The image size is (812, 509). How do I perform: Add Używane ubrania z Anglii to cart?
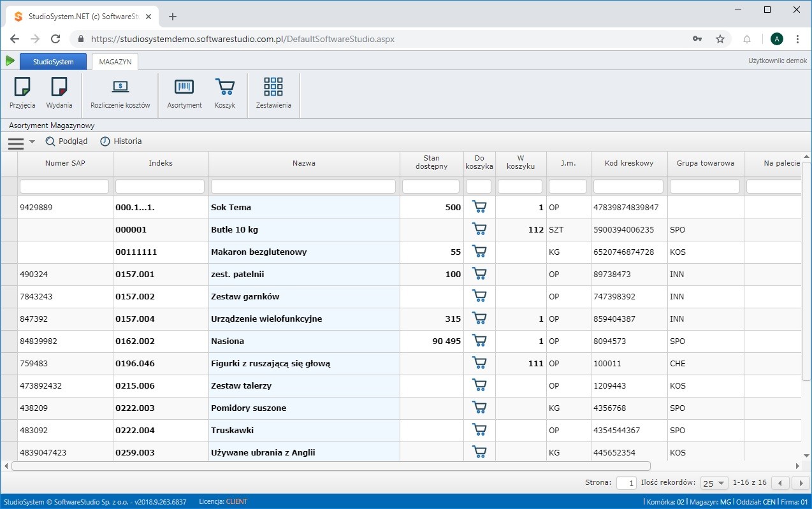479,452
